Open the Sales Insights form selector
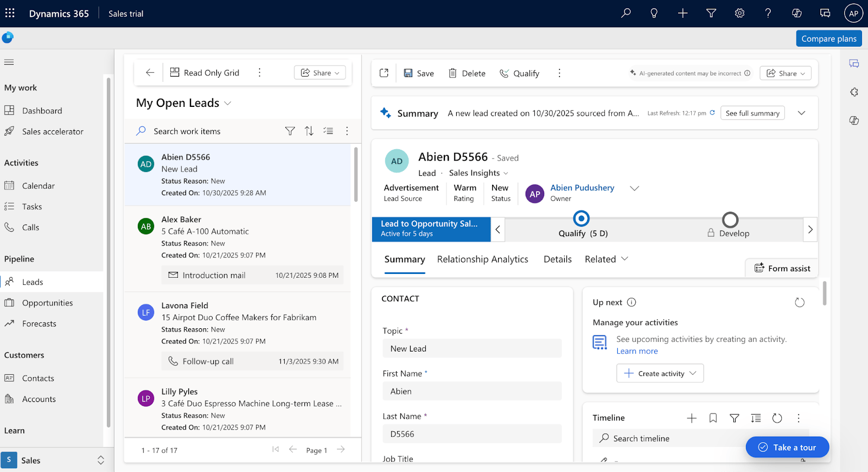 tap(478, 173)
